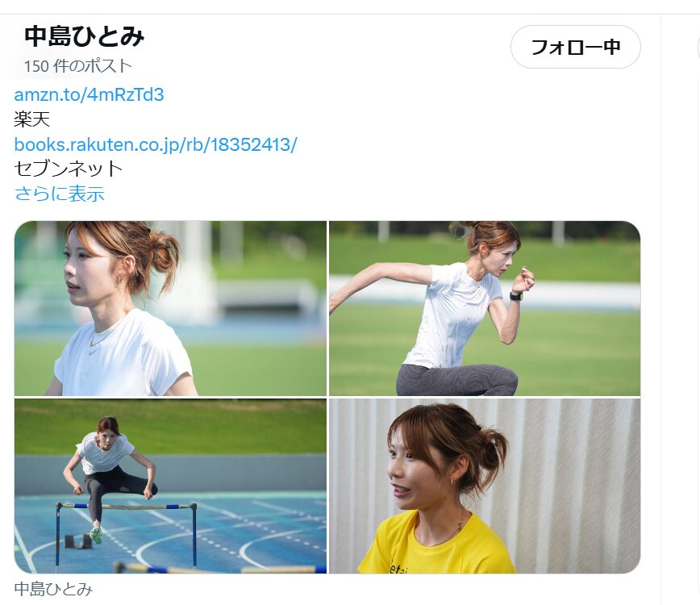The height and width of the screenshot is (605, 700).
Task: Click the smartwatch on the sprinter's wrist
Action: (516, 295)
